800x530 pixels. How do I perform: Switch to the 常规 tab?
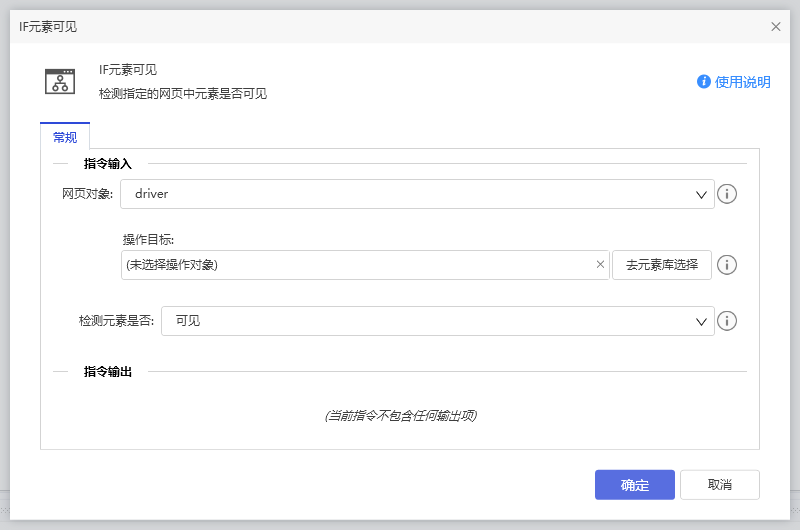click(x=65, y=137)
